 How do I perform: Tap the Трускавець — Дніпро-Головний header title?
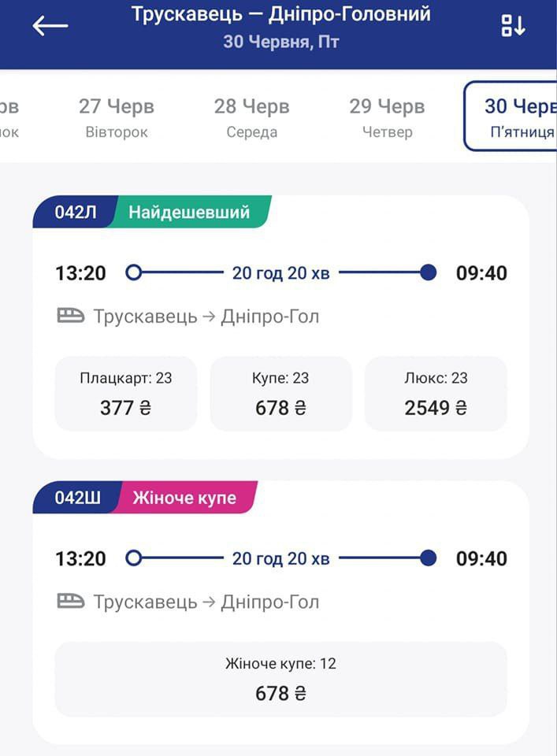(281, 14)
